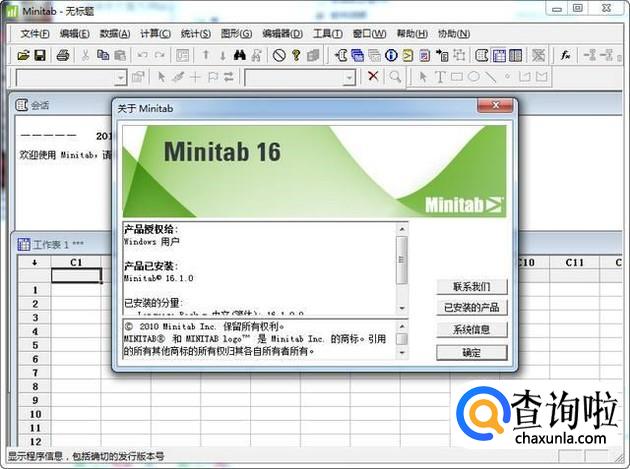Screen dimensions: 630x469
Task: Open the 工具(T) menu
Action: (x=328, y=34)
